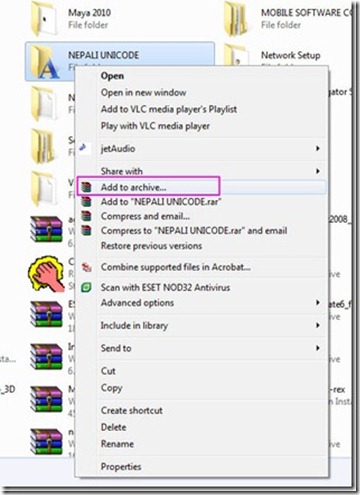Choose Copy from the context menu
Image resolution: width=360 pixels, height=495 pixels.
112,388
